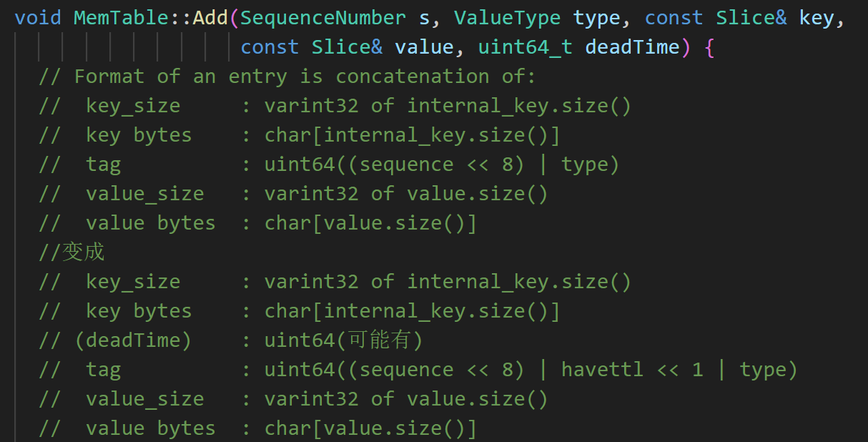Viewport: 868px width, 442px height.
Task: Click the first "value bytes" comment
Action: coord(257,223)
